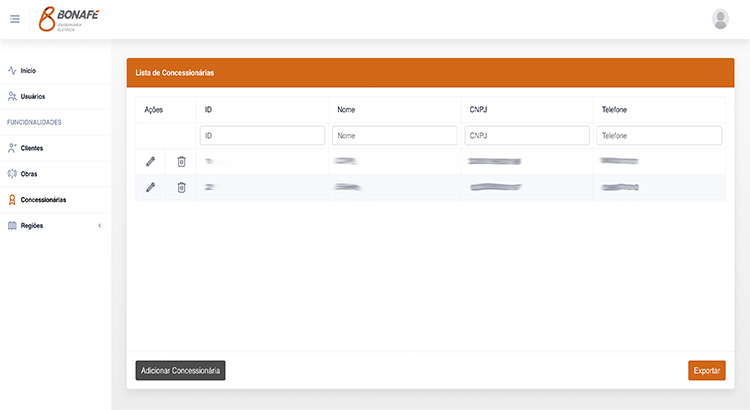The height and width of the screenshot is (410, 750).
Task: Sort by the Telefone column header
Action: tap(614, 110)
